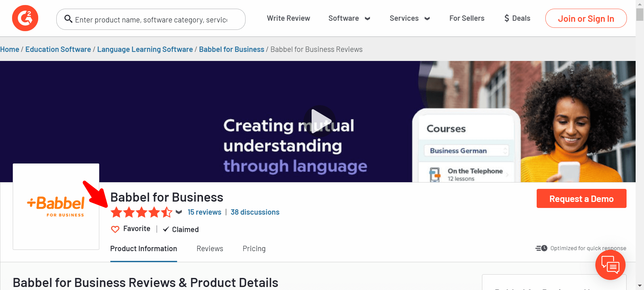The height and width of the screenshot is (290, 644).
Task: Click the search magnifier icon
Action: (68, 19)
